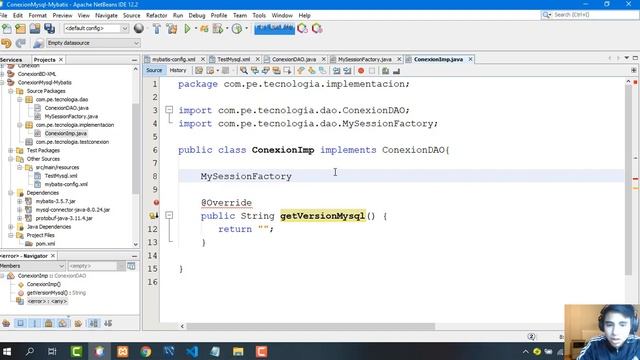Open the Navigate menu
640x360 pixels.
coord(106,15)
